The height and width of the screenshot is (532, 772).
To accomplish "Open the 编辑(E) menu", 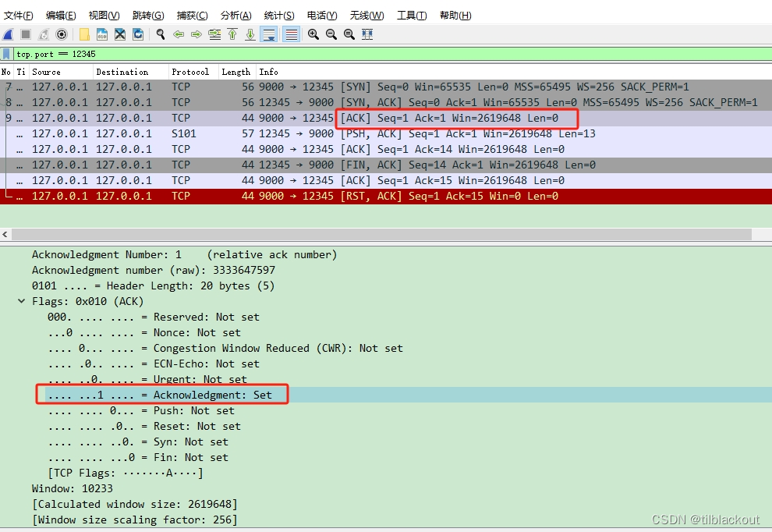I will (x=61, y=16).
